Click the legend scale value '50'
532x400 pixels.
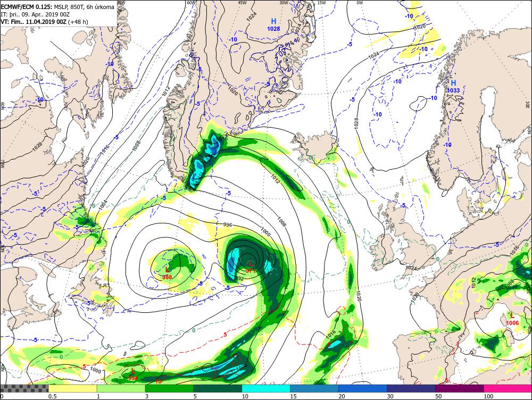tap(438, 396)
